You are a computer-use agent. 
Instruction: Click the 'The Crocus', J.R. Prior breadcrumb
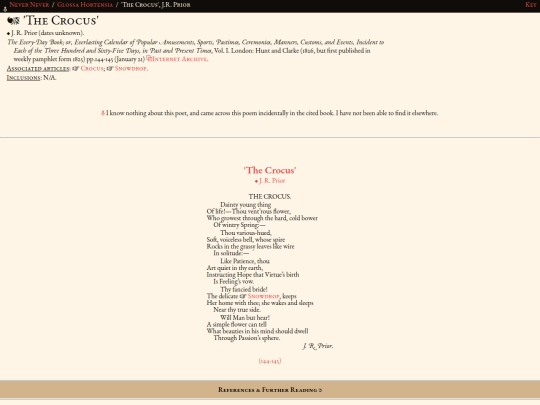pos(155,5)
